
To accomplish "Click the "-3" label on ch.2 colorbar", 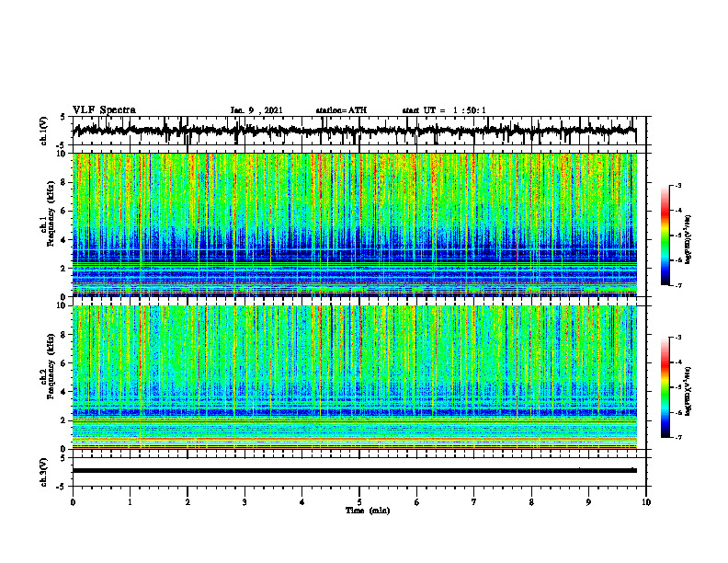I will [678, 338].
